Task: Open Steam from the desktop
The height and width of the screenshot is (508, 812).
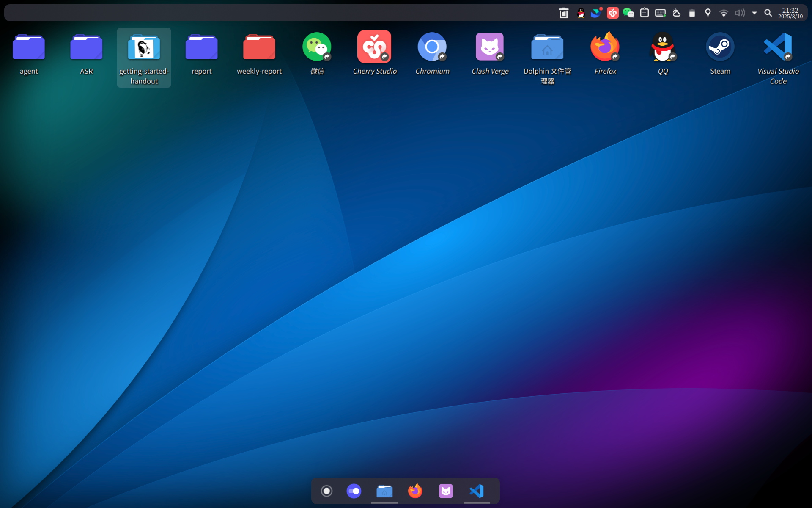Action: pyautogui.click(x=720, y=47)
